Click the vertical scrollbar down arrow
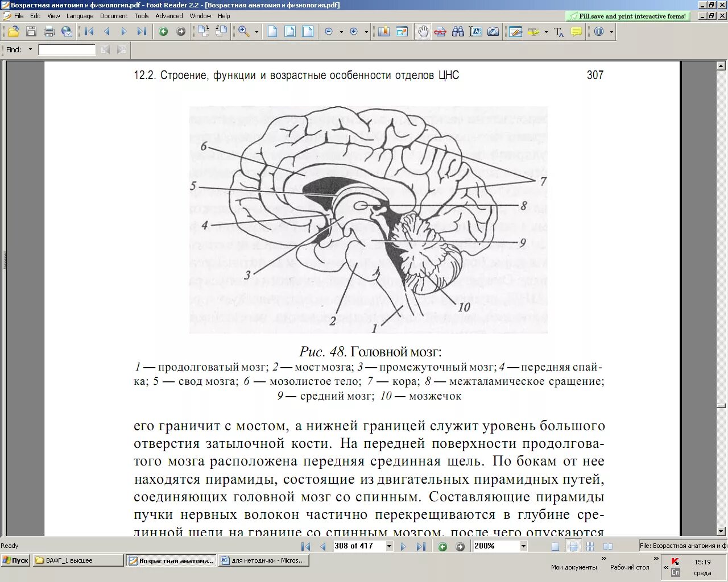The width and height of the screenshot is (728, 582). tap(721, 532)
